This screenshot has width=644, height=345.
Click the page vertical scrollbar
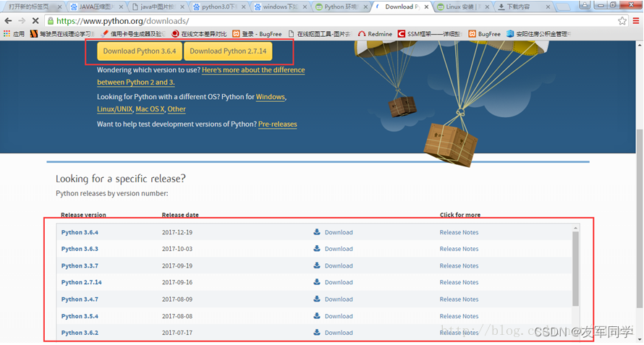[x=639, y=218]
